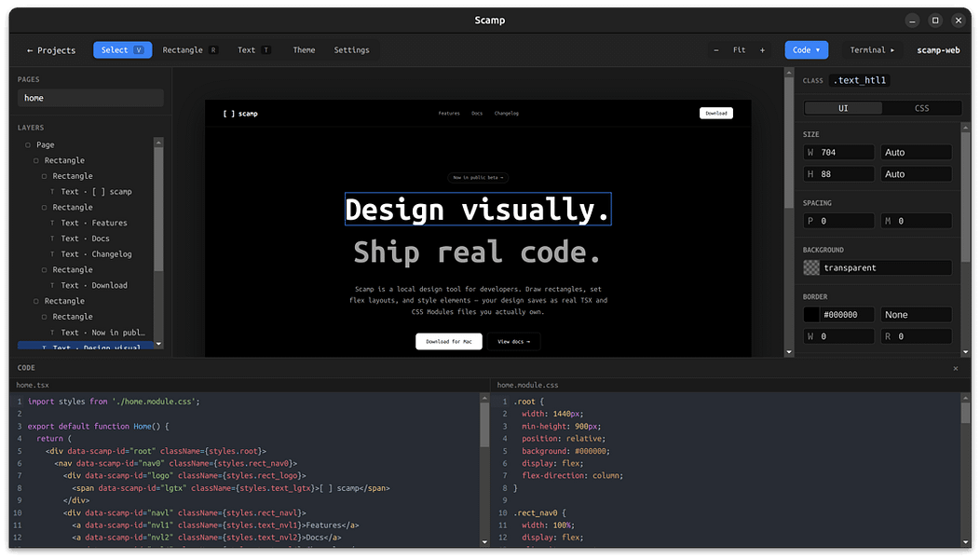Expand the Terminal panel toggle

point(871,50)
